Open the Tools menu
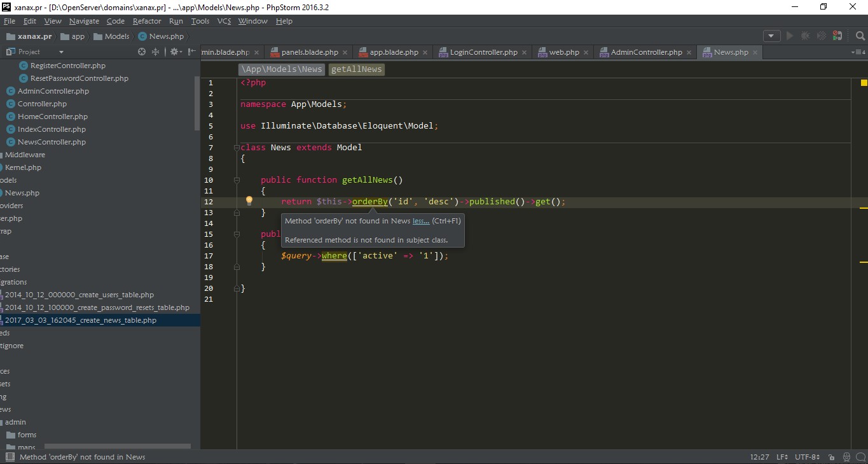868x464 pixels. click(x=200, y=21)
